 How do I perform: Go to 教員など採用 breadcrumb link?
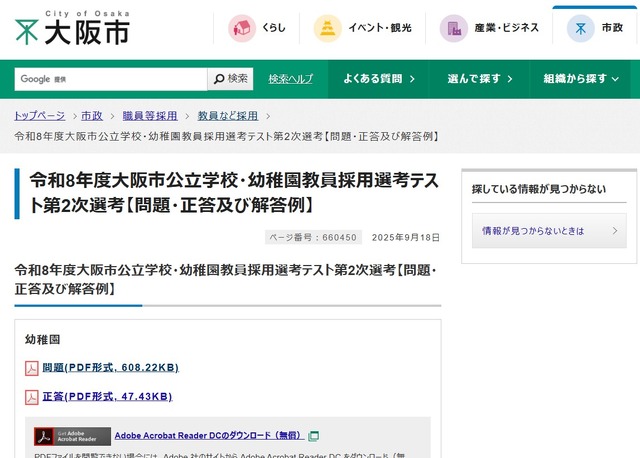(x=228, y=116)
